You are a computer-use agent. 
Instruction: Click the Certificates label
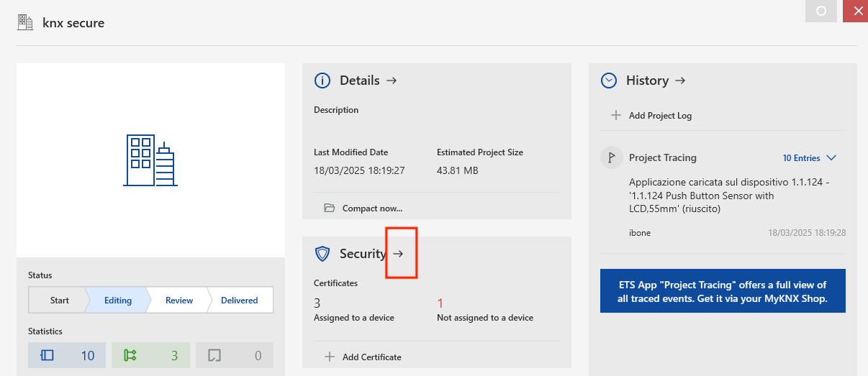[x=336, y=283]
